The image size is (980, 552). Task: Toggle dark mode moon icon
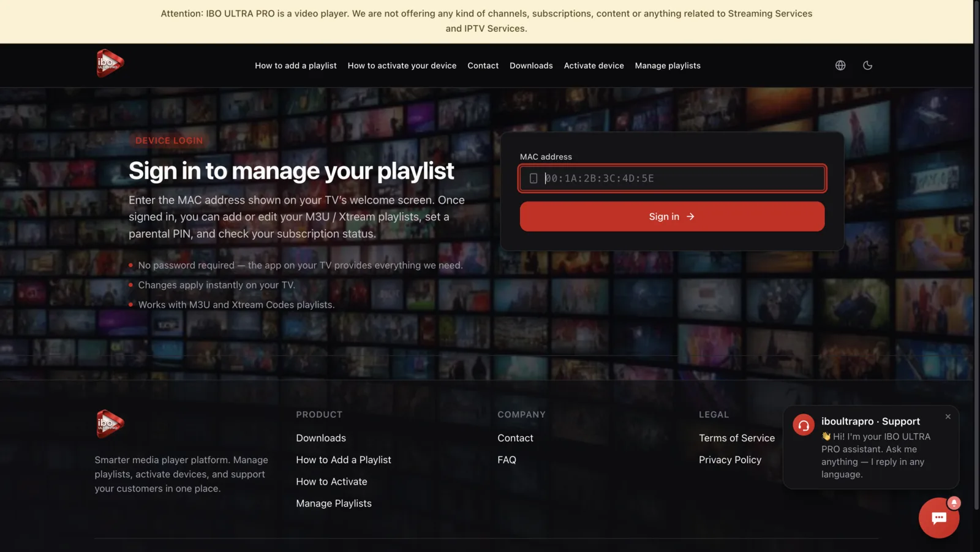867,66
